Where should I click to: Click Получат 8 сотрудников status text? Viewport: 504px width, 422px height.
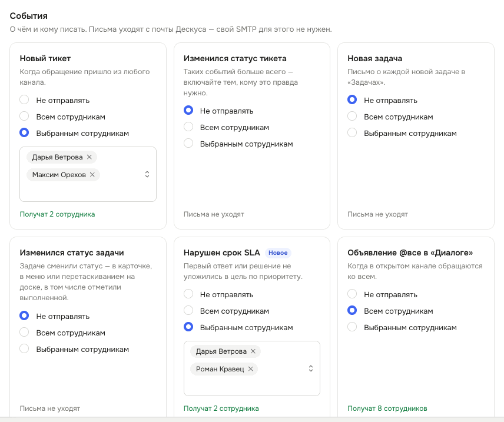387,408
